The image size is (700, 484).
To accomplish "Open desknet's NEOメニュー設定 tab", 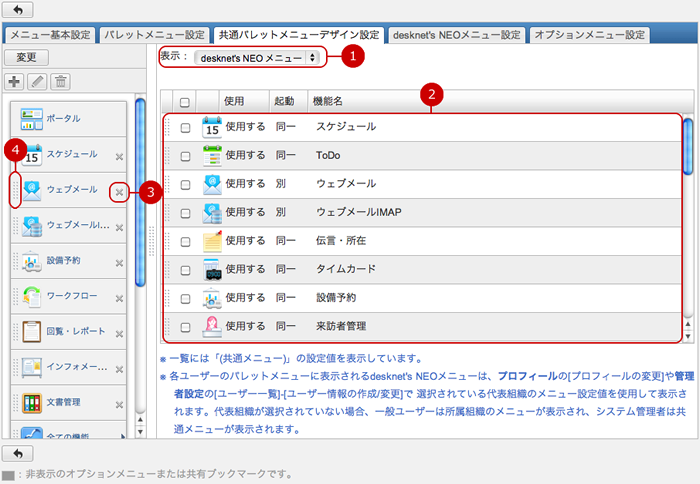I will 457,35.
